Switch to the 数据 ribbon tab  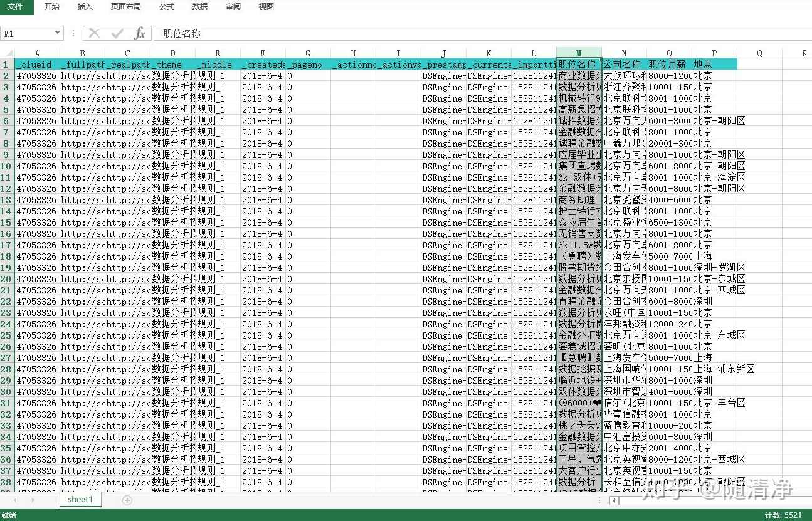click(x=199, y=7)
